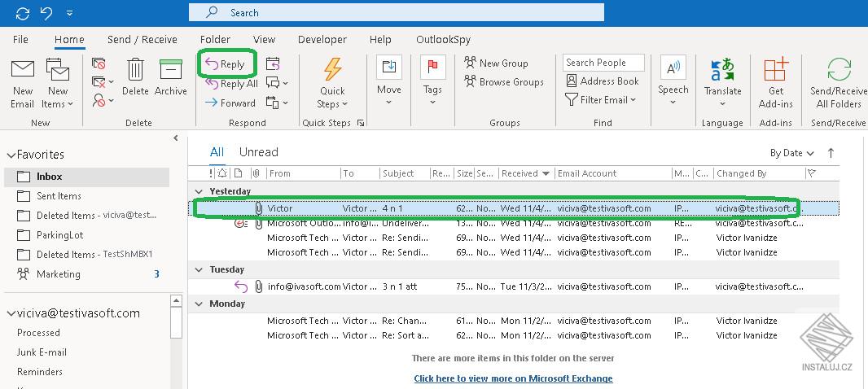Image resolution: width=868 pixels, height=389 pixels.
Task: Click the Reply button
Action: 227,64
